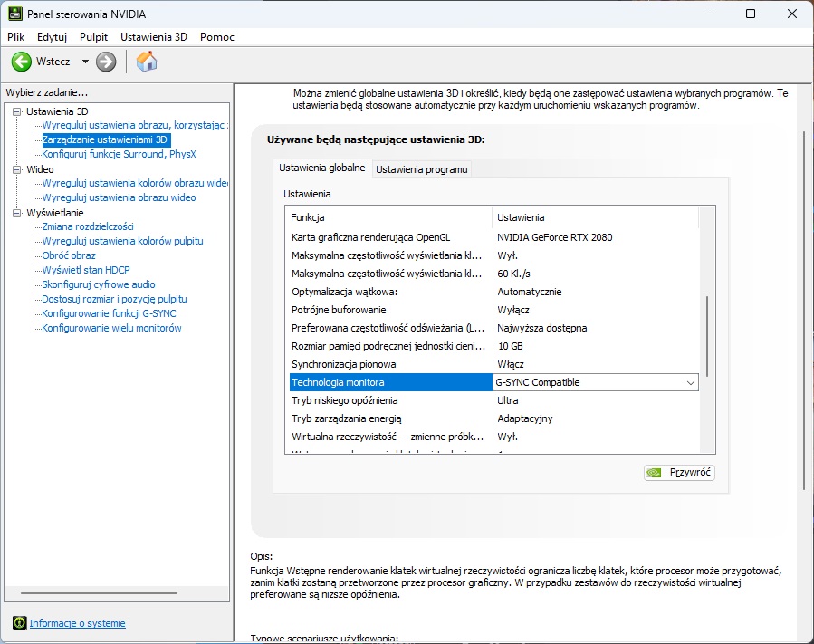Switch to the Ustawienia programu tab
The height and width of the screenshot is (644, 814).
pos(422,169)
